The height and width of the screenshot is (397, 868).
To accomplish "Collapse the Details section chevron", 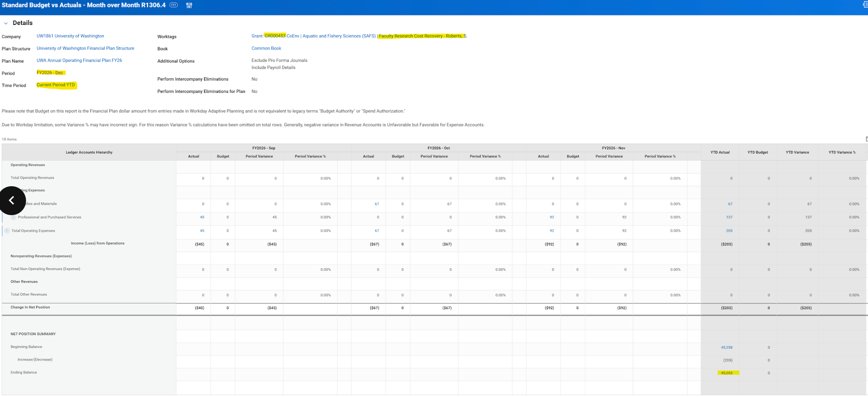I will pyautogui.click(x=6, y=23).
